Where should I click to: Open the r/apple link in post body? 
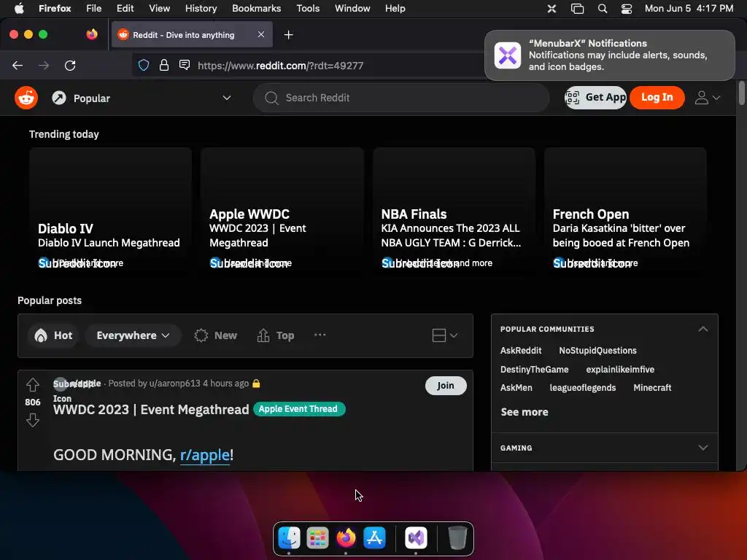click(205, 455)
